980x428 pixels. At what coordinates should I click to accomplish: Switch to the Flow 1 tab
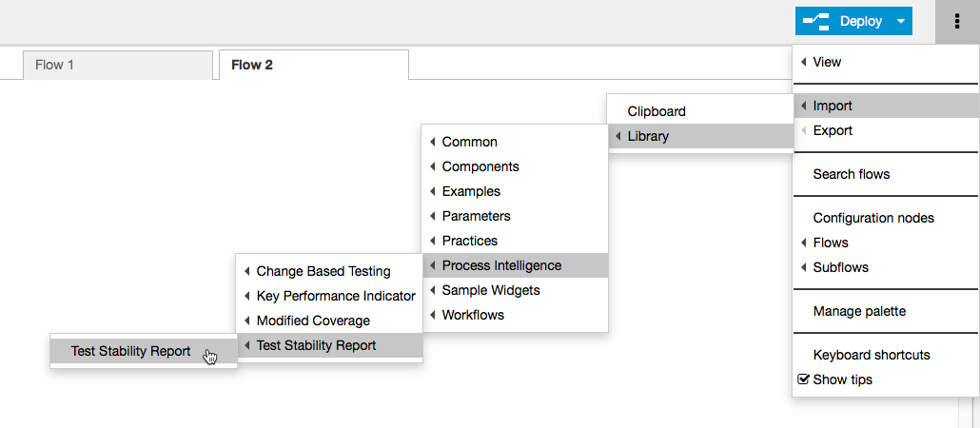[x=117, y=65]
